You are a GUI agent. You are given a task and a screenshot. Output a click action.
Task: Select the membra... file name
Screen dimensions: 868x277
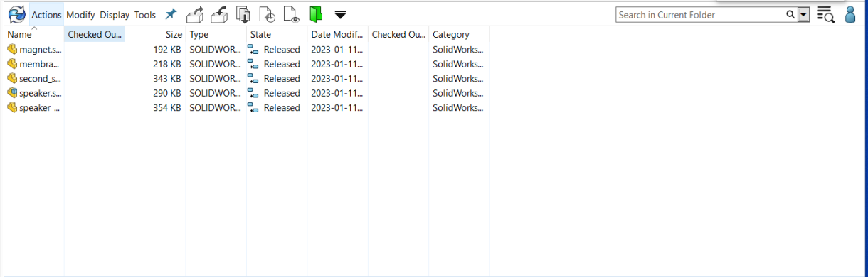point(39,64)
